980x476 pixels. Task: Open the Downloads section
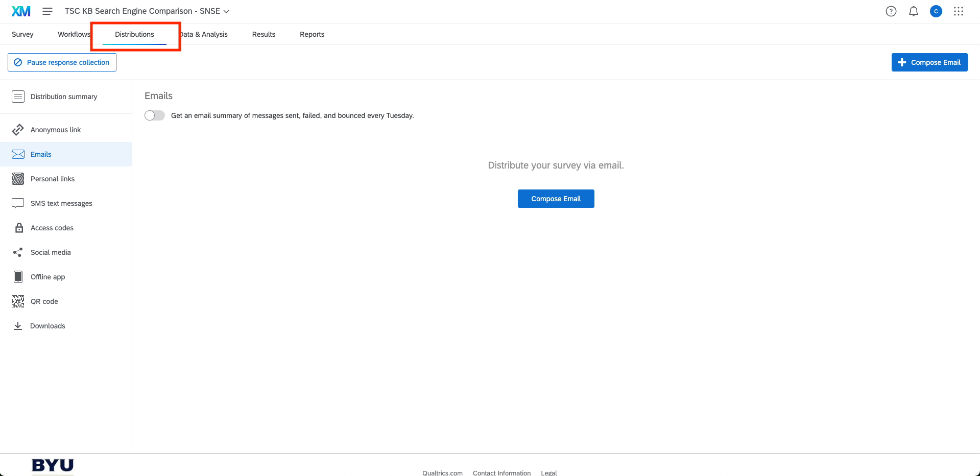[47, 326]
